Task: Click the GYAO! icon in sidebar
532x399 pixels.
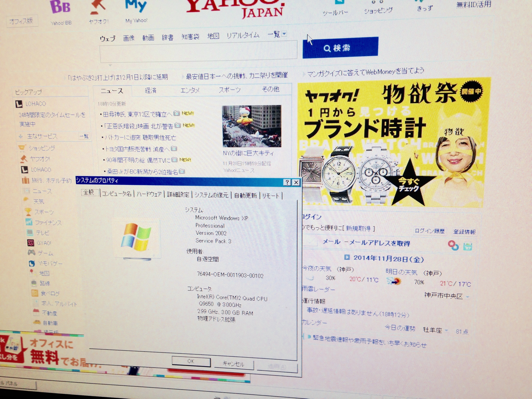Action: tap(30, 243)
